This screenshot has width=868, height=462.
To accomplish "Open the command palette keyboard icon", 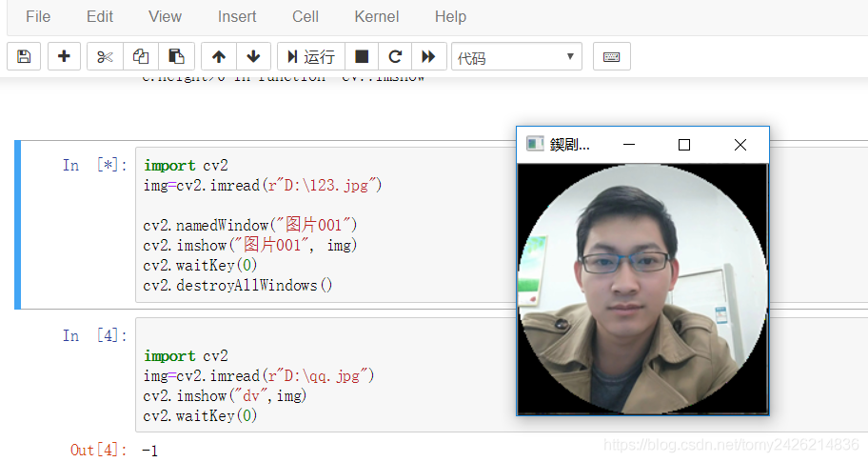I will click(x=611, y=57).
